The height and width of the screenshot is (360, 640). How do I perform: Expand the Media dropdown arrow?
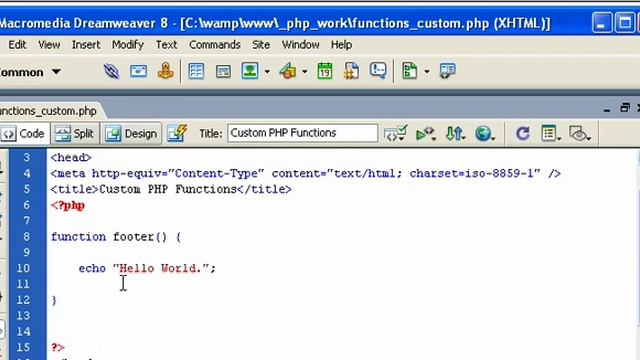pos(304,72)
